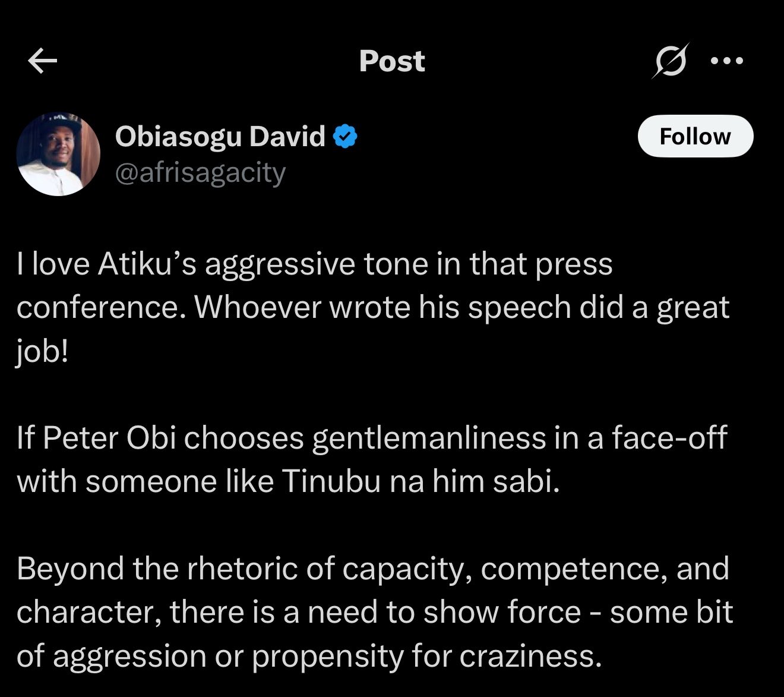Open the three-dot more options menu
Image resolution: width=784 pixels, height=697 pixels.
click(x=727, y=61)
